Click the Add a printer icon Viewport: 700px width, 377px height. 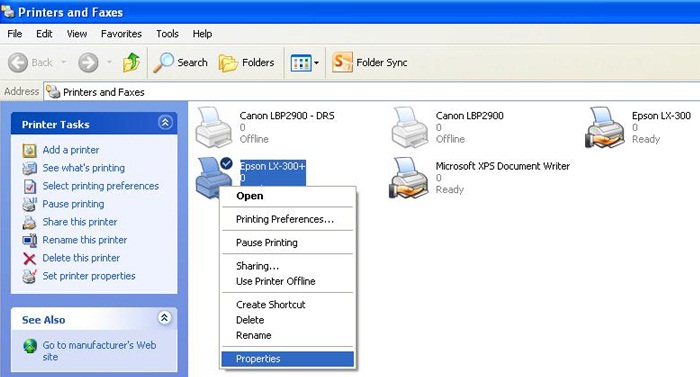point(29,151)
